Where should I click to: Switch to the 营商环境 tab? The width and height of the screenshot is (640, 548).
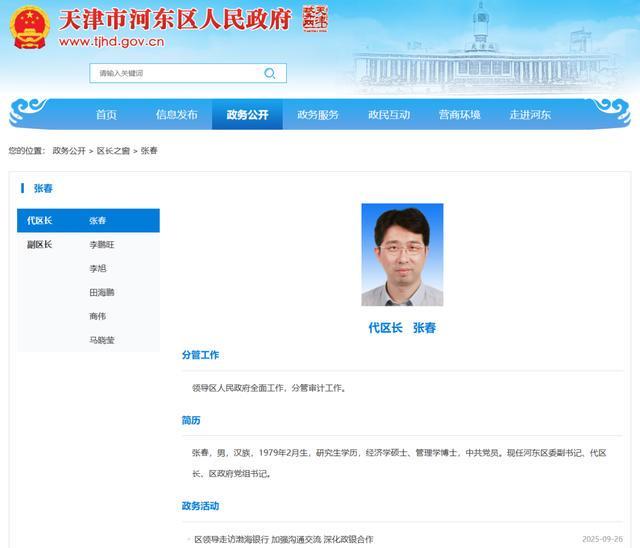click(x=459, y=115)
